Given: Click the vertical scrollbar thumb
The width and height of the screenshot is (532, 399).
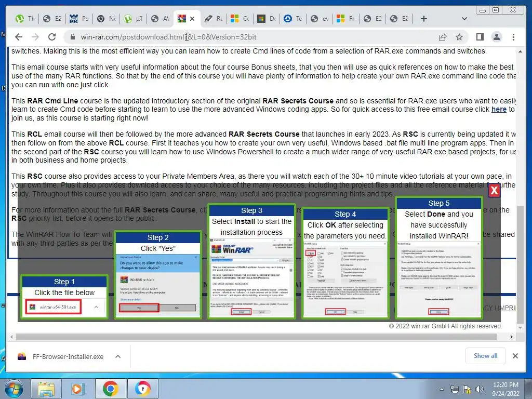Looking at the screenshot, I should [x=520, y=264].
